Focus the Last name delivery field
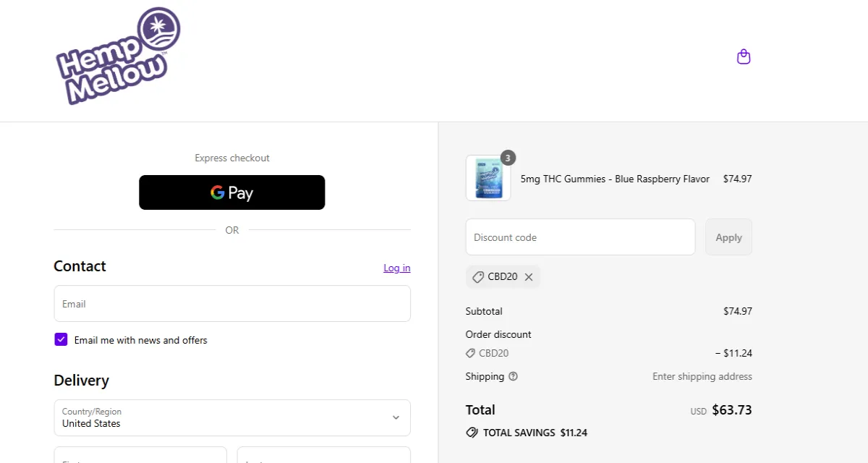Viewport: 868px width, 463px height. pyautogui.click(x=323, y=456)
